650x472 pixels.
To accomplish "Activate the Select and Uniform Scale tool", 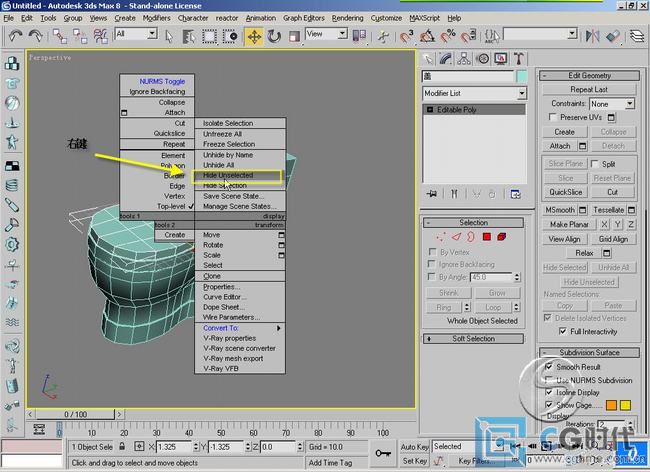I will click(x=294, y=36).
